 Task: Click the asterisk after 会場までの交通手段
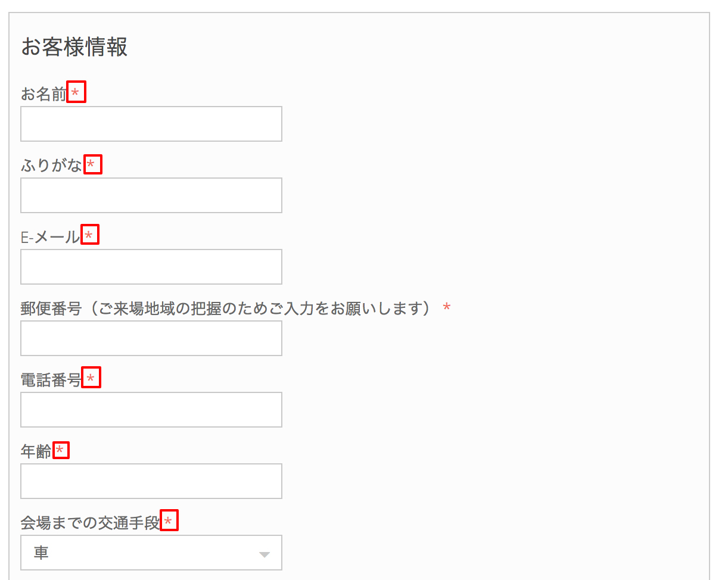pyautogui.click(x=170, y=521)
